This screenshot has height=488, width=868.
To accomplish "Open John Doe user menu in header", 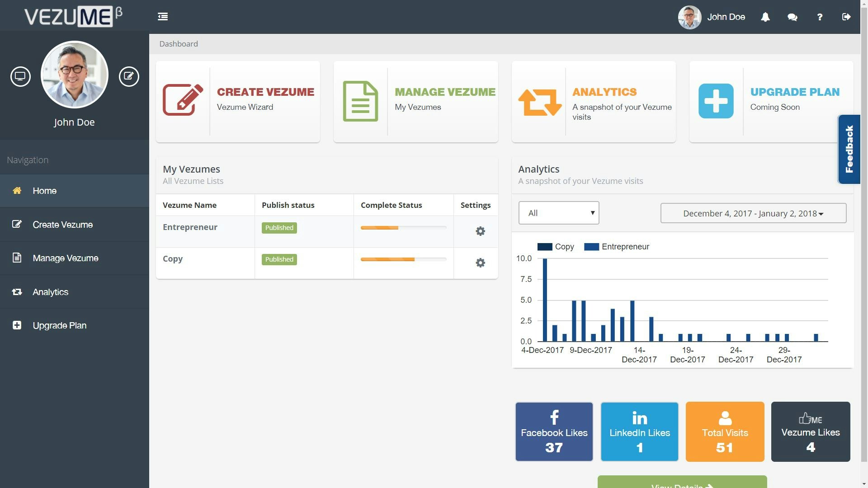I will tap(712, 17).
